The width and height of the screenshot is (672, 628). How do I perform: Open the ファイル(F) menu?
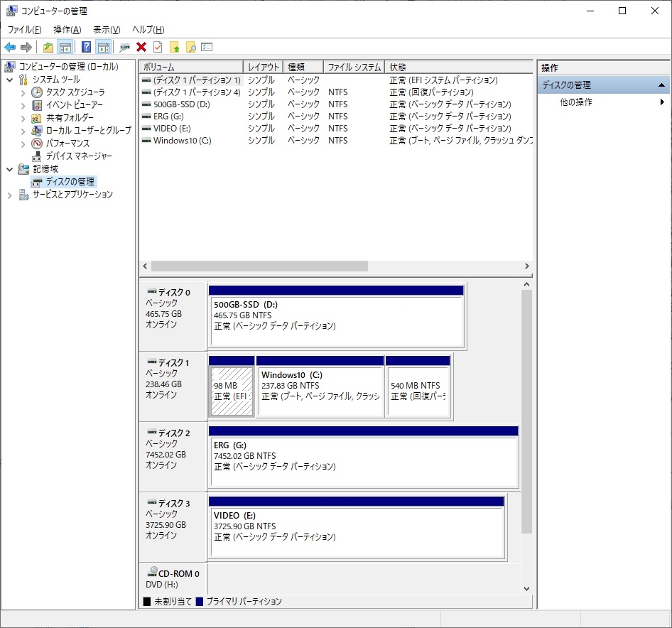tap(24, 30)
